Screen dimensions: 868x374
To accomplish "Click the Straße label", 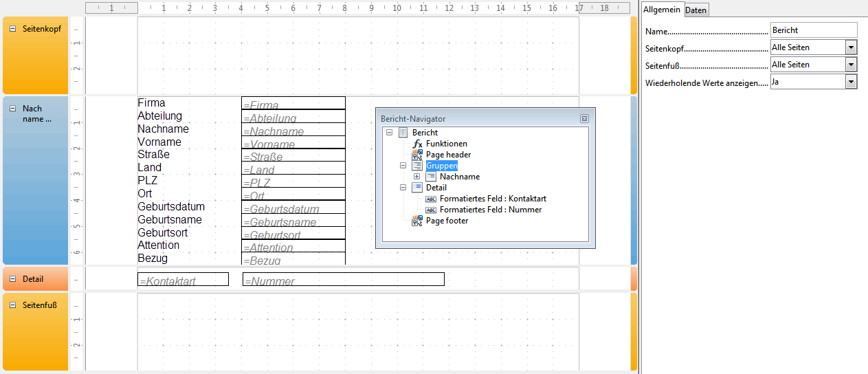I will click(x=153, y=155).
